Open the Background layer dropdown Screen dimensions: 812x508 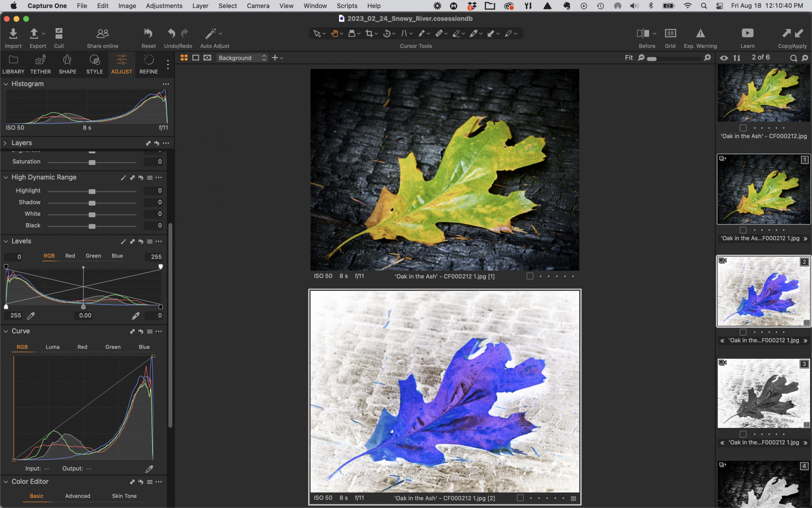[x=242, y=58]
